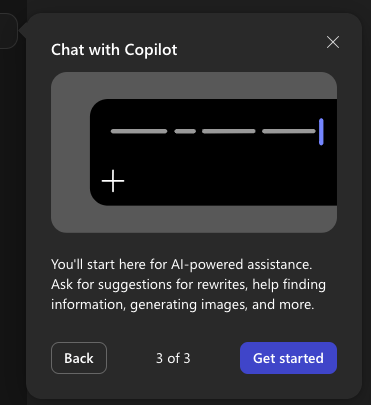
Task: Click the "Ask for suggestions for rewrites" line
Action: pos(149,285)
